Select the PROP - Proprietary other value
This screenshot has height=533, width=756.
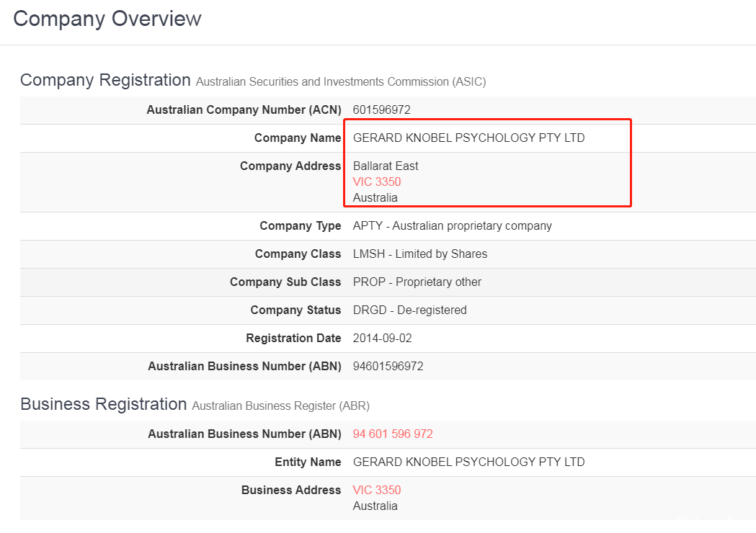click(x=417, y=282)
